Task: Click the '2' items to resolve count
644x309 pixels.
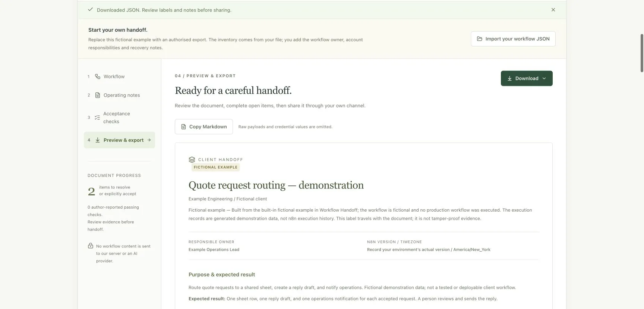Action: (91, 191)
